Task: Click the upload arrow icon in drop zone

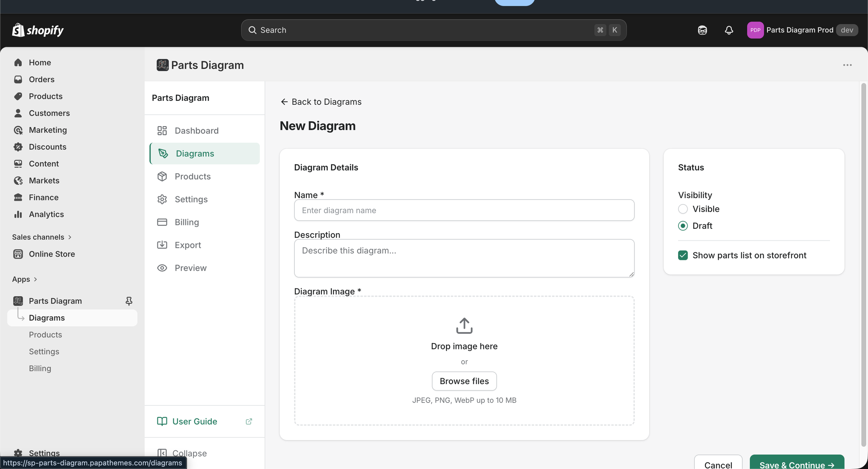Action: [464, 326]
